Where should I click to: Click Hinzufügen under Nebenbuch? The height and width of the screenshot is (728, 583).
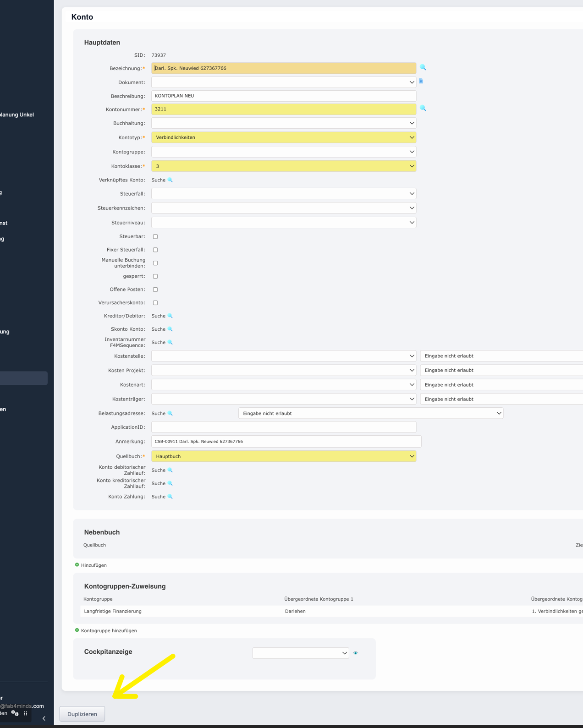tap(93, 565)
